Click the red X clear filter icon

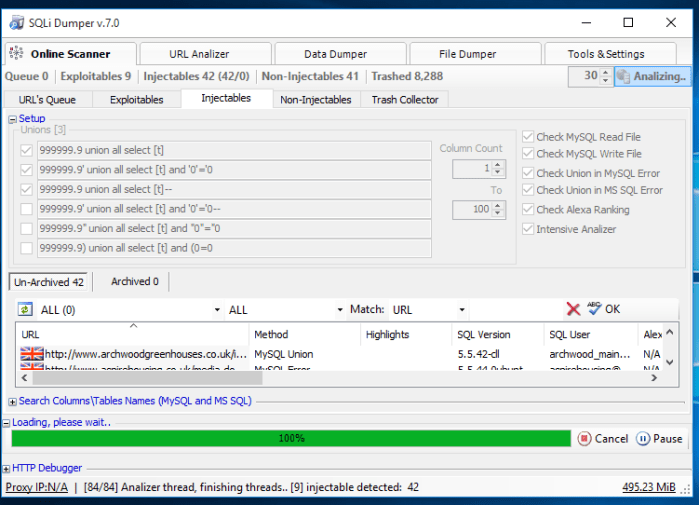point(573,310)
